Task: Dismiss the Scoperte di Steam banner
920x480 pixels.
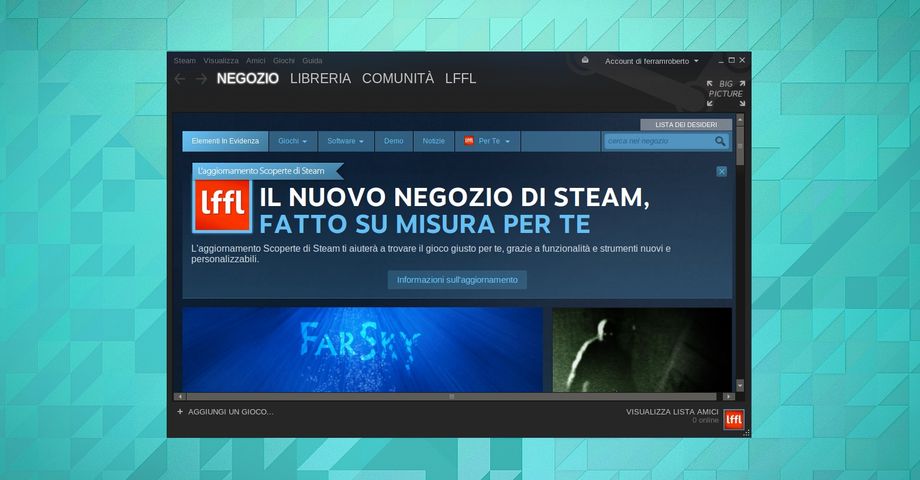Action: [722, 171]
